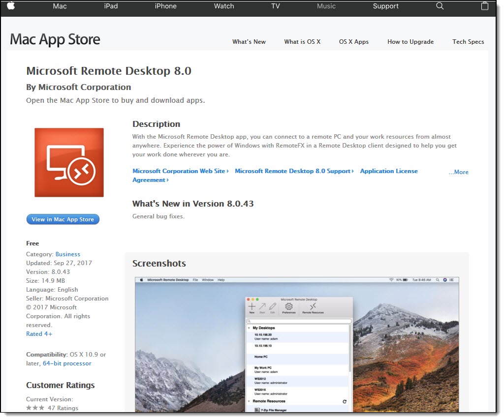504x420 pixels.
Task: Expand description with ...More link
Action: 459,172
